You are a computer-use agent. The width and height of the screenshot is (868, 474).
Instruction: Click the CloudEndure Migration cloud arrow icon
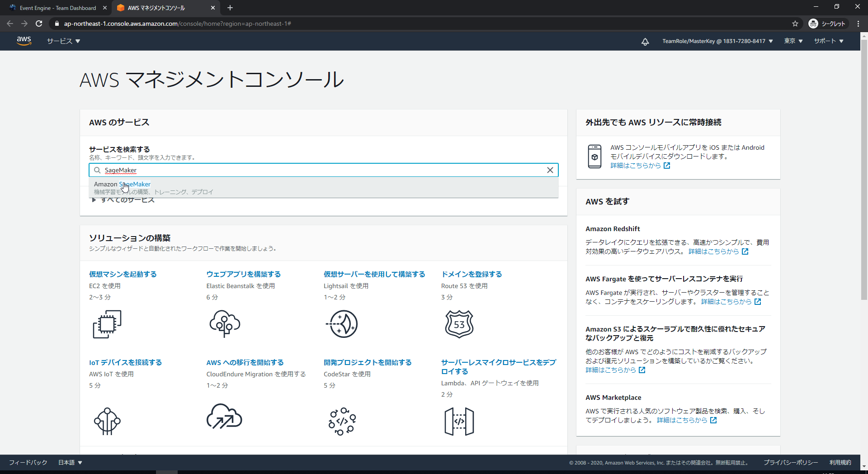224,417
